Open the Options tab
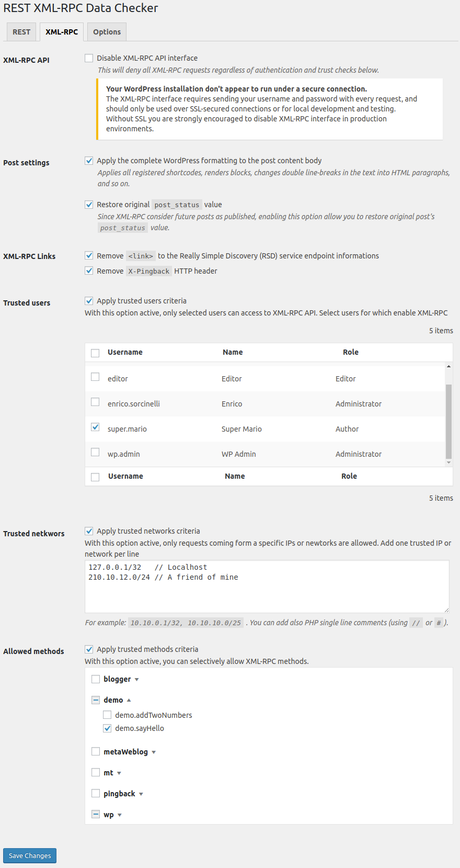This screenshot has width=460, height=868. coord(107,32)
